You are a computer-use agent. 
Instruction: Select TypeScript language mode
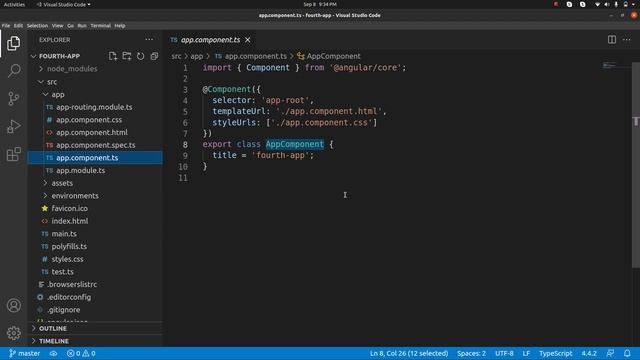coord(555,353)
